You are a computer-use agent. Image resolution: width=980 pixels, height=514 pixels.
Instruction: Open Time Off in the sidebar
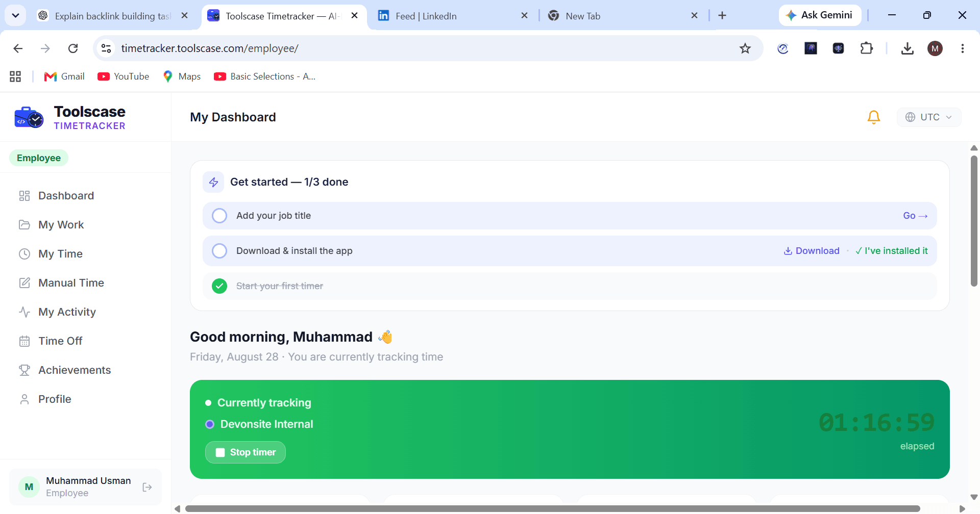[60, 341]
